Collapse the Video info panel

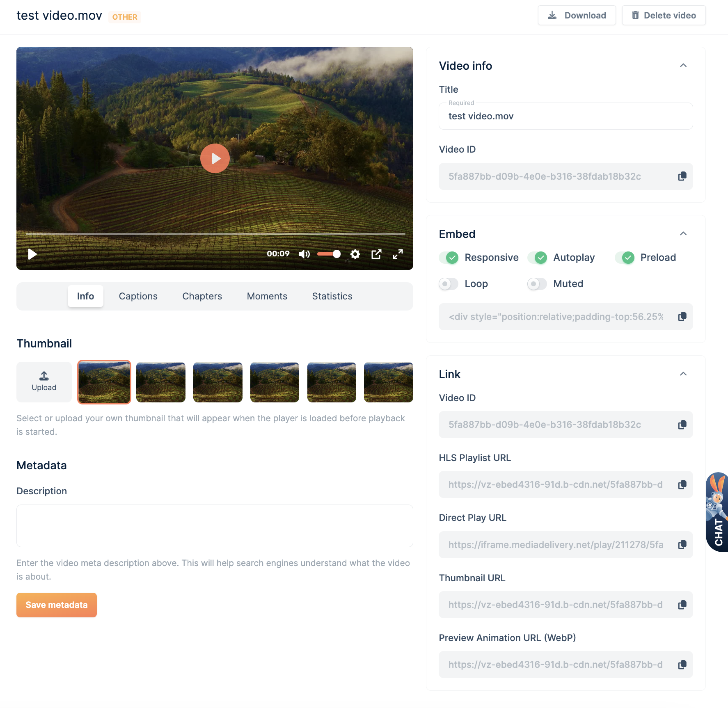click(x=683, y=66)
